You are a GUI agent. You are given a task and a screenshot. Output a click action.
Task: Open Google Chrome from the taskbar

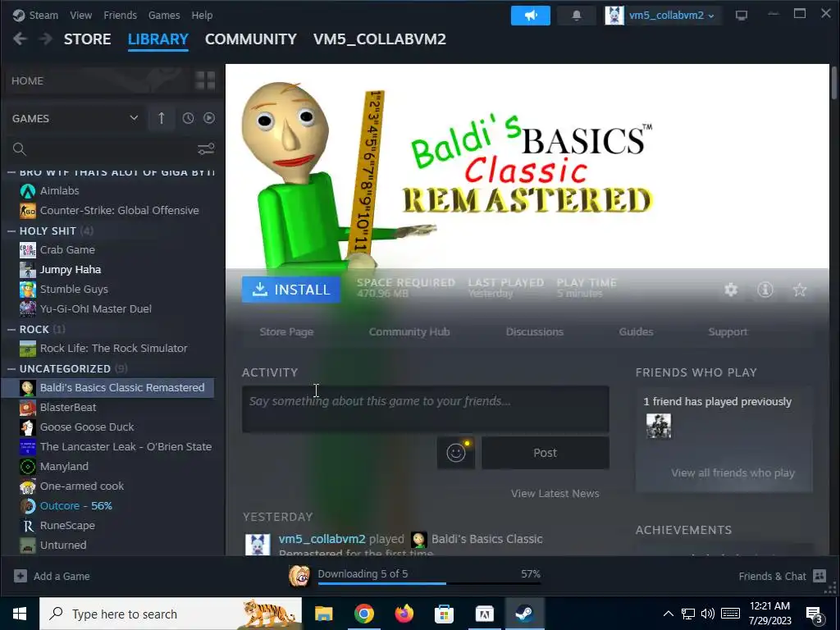coord(363,614)
